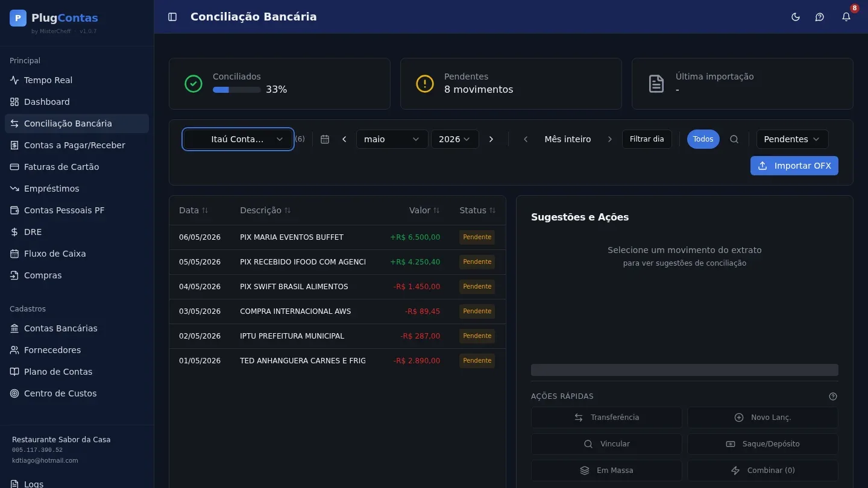Open the help chat icon
868x488 pixels.
click(820, 17)
